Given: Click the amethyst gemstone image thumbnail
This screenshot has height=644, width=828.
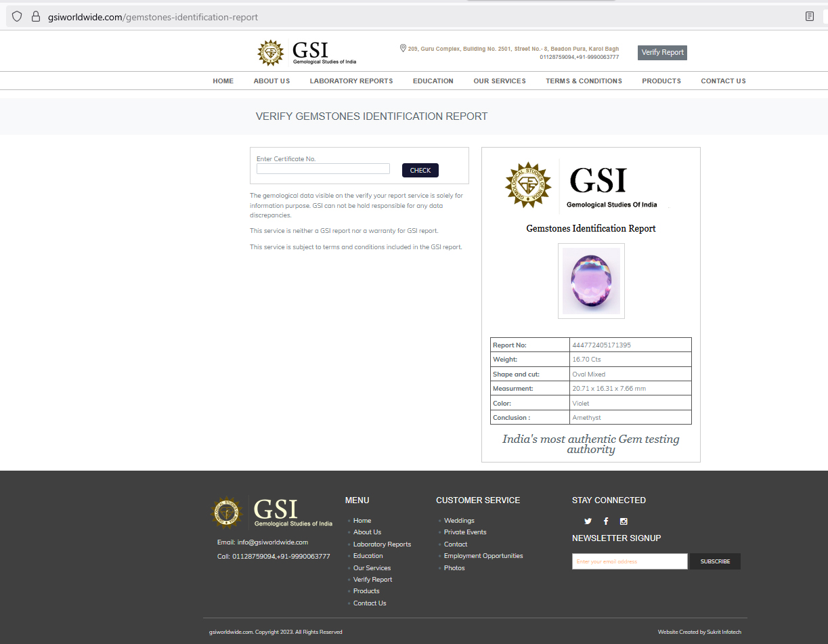Looking at the screenshot, I should coord(591,281).
